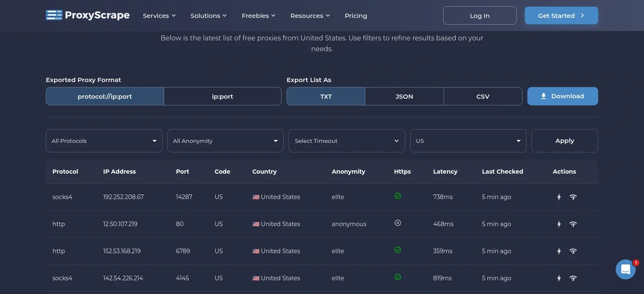Viewport: 644px width, 294px height.
Task: Select protocol://ip:port export format
Action: (x=105, y=96)
